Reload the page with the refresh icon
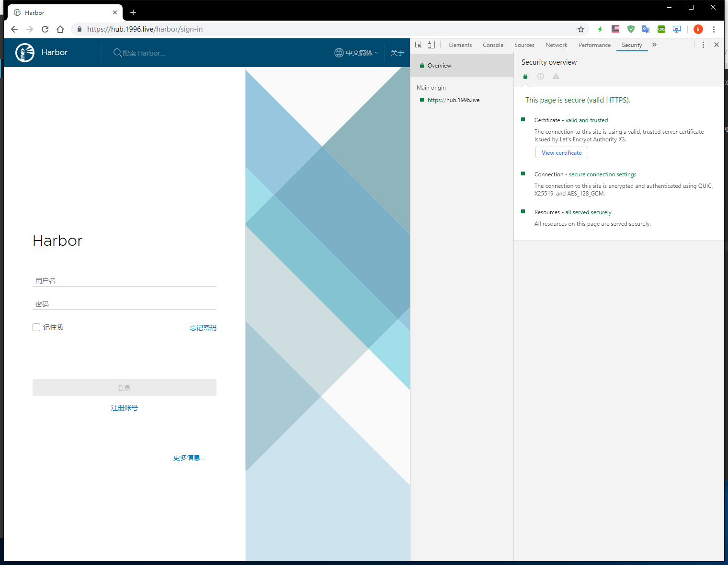Viewport: 728px width, 565px height. 45,29
